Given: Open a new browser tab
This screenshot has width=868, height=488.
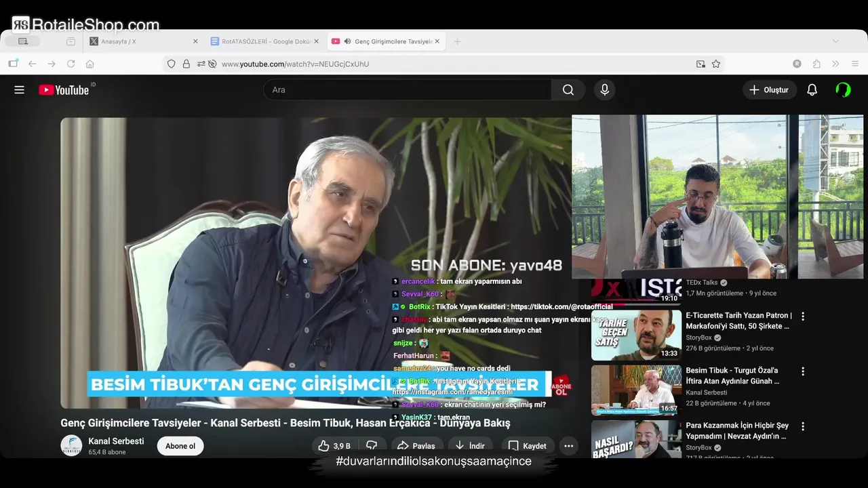Looking at the screenshot, I should tap(457, 41).
